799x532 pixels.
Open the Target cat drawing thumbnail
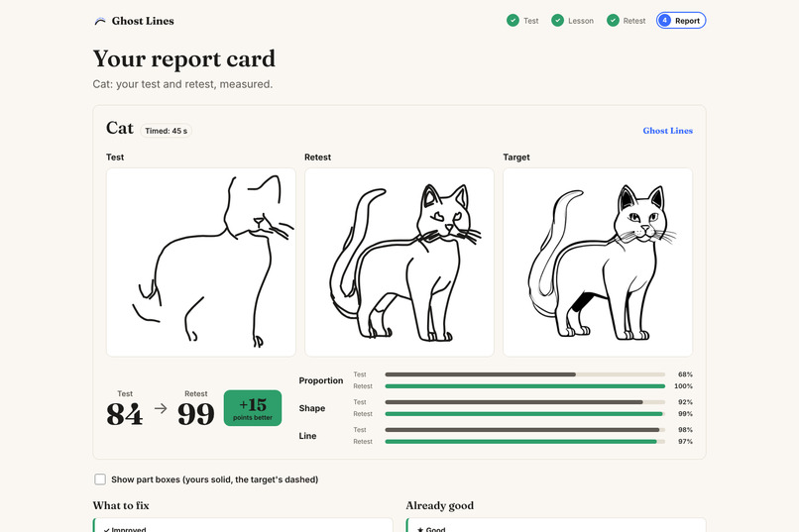click(598, 263)
